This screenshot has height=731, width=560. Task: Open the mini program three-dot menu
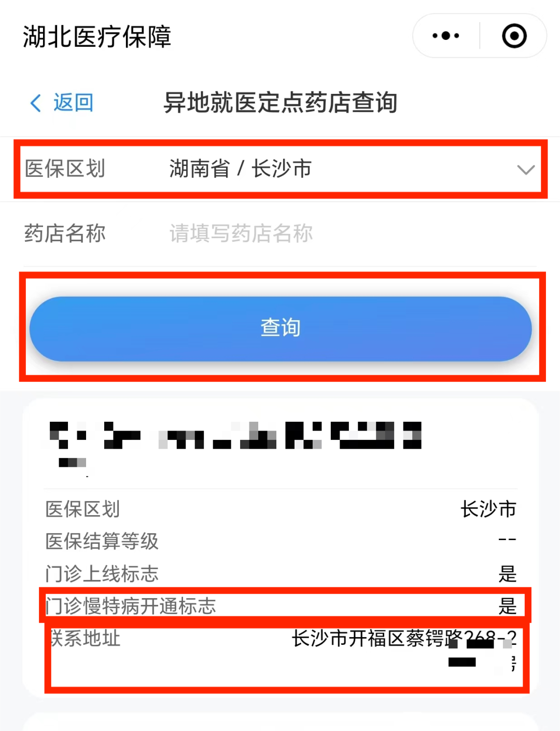click(446, 36)
